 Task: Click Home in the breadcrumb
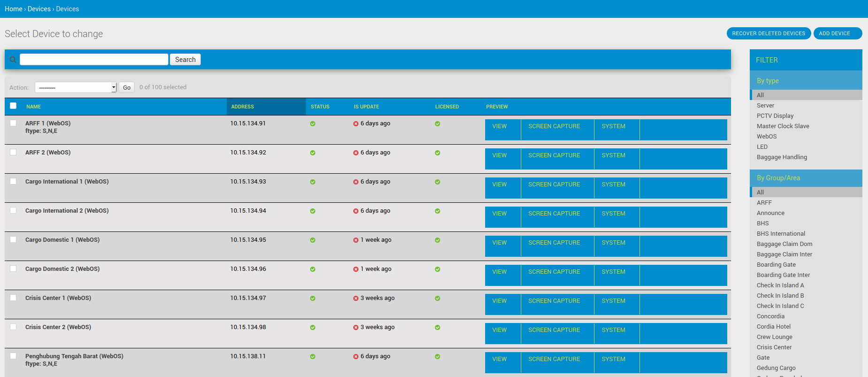14,9
